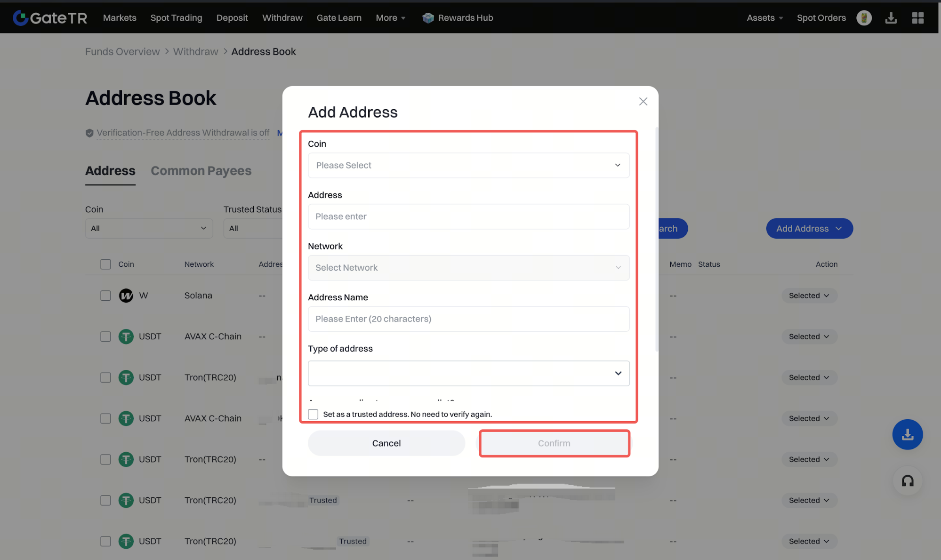
Task: Open the apps grid icon
Action: coord(917,18)
